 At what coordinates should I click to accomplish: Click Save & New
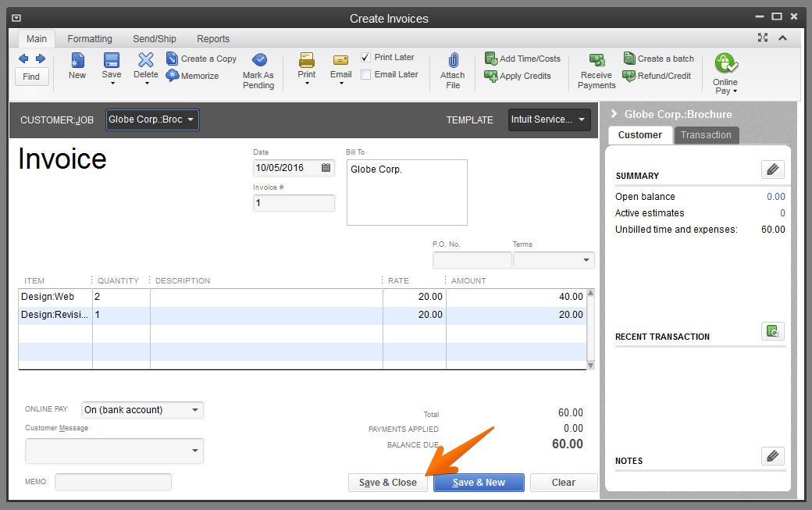(x=479, y=483)
